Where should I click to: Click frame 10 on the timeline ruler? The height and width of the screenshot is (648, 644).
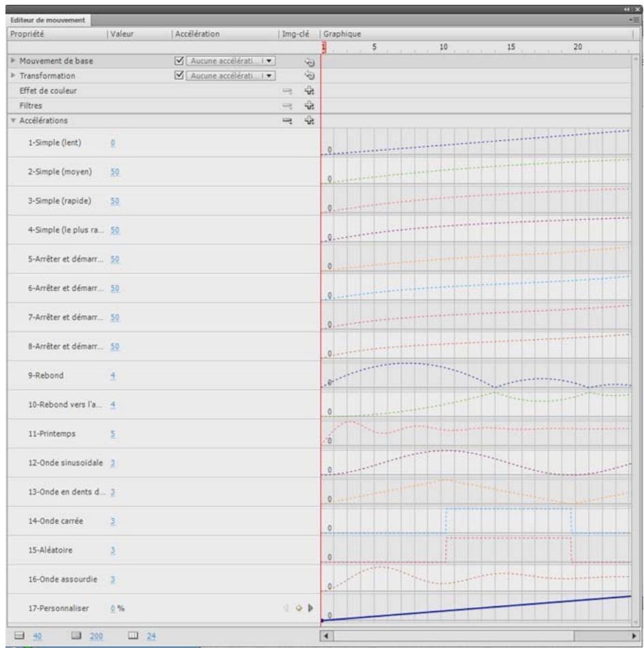coord(443,47)
